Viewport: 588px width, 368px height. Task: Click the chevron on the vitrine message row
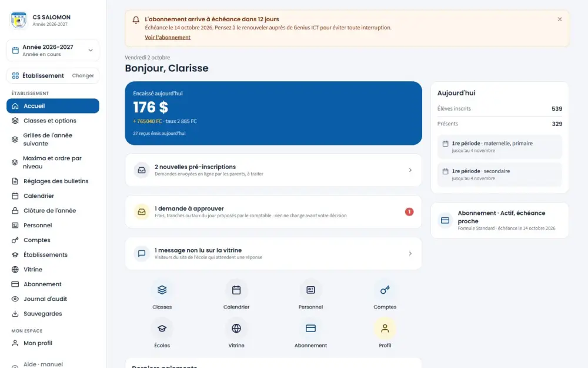410,253
